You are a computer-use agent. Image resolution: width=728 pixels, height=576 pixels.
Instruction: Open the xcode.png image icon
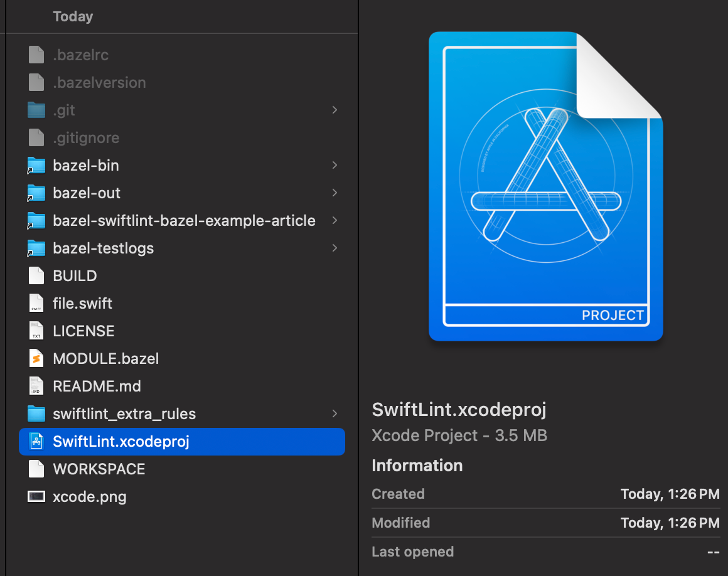click(36, 496)
